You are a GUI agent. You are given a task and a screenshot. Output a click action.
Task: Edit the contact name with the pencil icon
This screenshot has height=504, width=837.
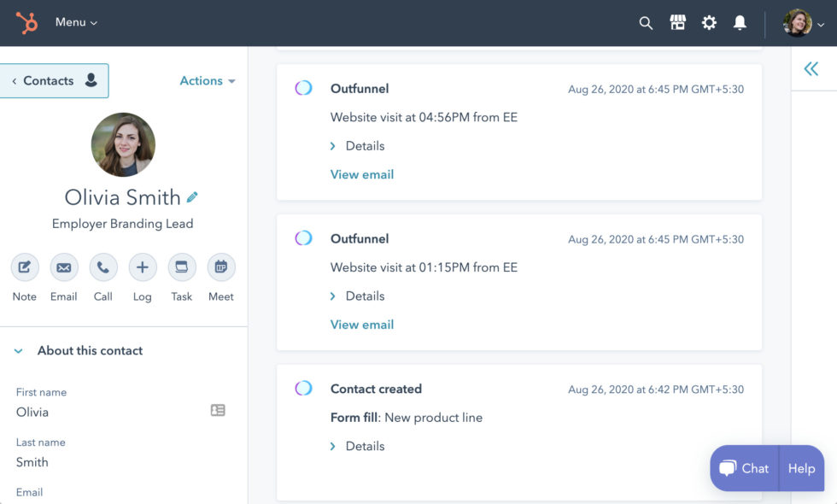point(192,196)
